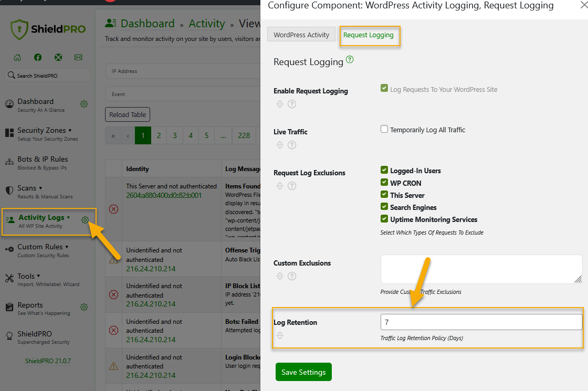588x391 pixels.
Task: Open Reports settings gear icon
Action: coord(85,308)
